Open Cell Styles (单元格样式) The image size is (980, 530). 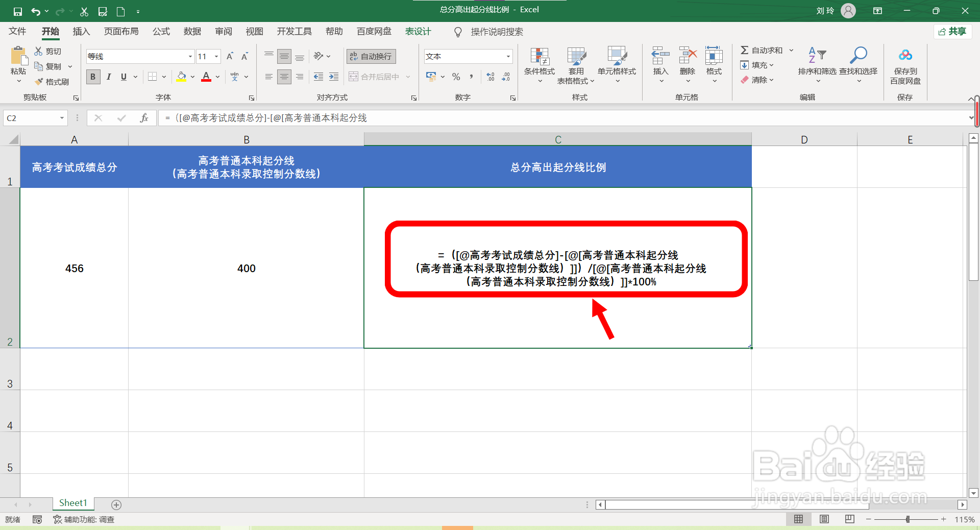[x=617, y=65]
